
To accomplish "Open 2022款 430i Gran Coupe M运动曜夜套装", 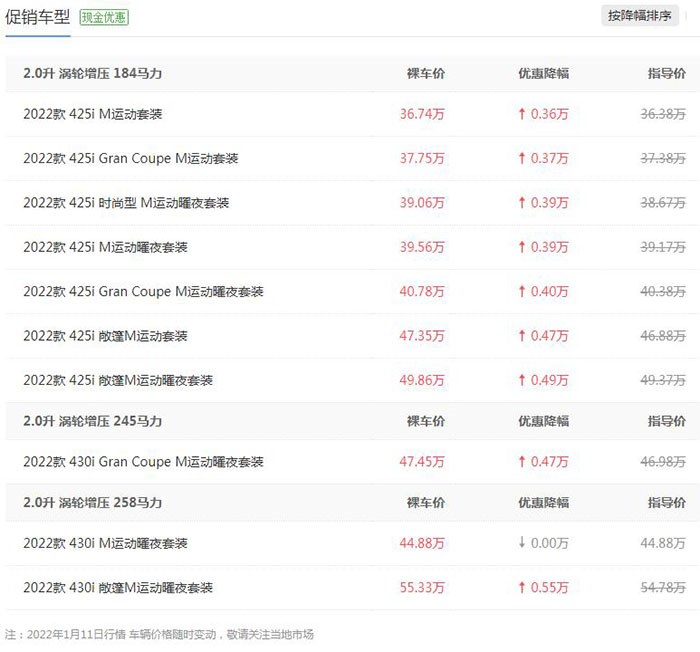I will pyautogui.click(x=143, y=461).
